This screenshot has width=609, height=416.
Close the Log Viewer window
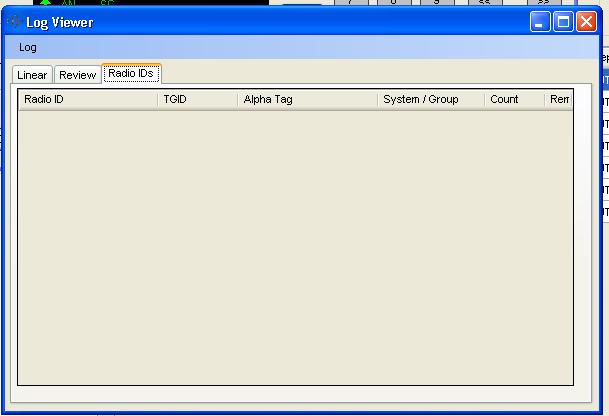pos(586,21)
